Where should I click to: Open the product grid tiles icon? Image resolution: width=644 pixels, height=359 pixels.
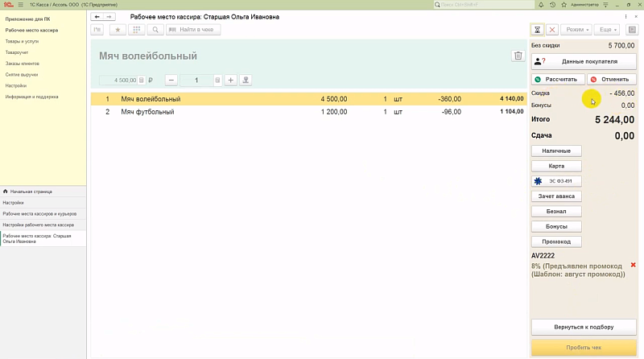[x=136, y=30]
